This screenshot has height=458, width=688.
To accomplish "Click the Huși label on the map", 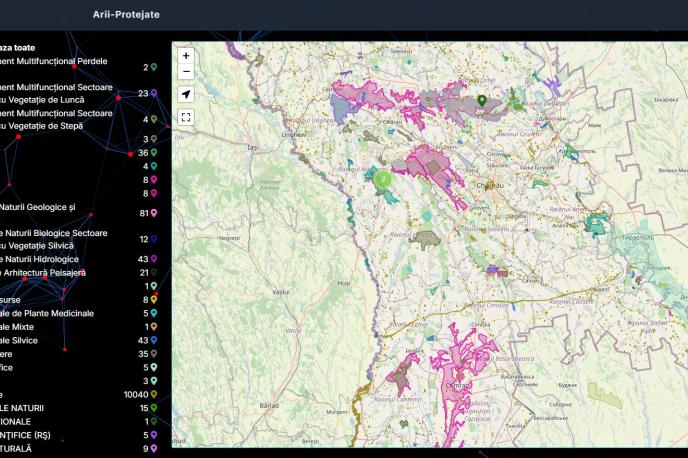I will coord(344,283).
